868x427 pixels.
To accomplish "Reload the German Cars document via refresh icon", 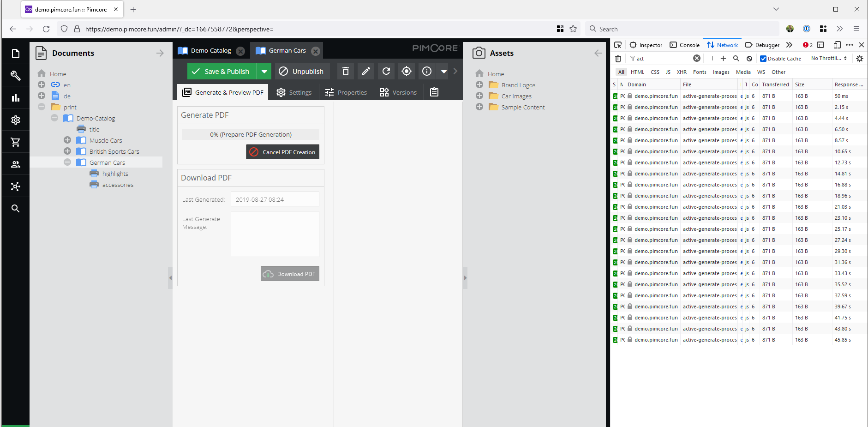I will coord(386,71).
